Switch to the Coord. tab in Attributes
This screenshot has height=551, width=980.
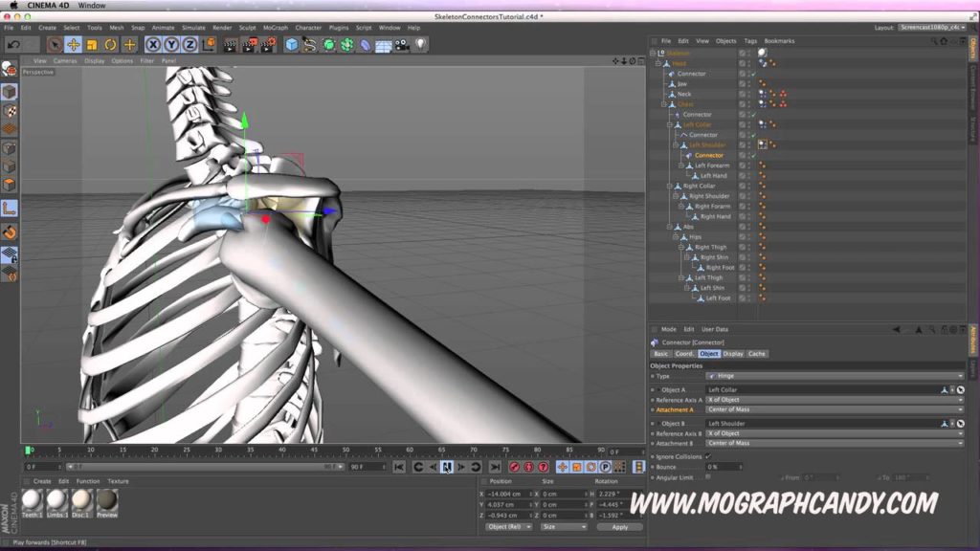tap(684, 354)
